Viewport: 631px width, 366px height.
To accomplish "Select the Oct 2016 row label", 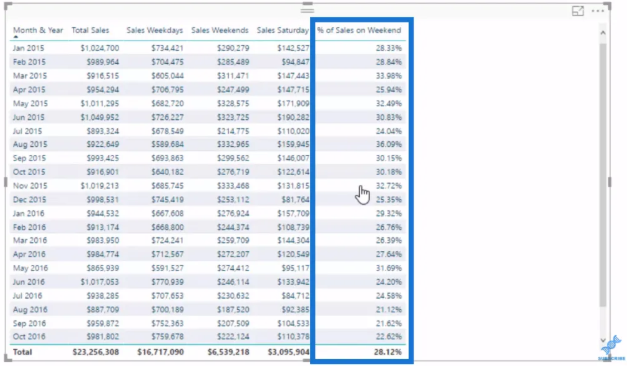I will 29,337.
